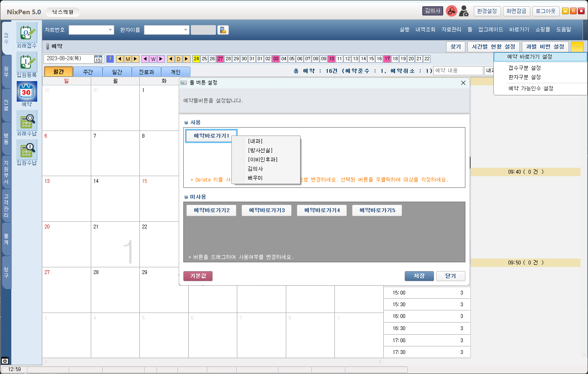The height and width of the screenshot is (374, 588).
Task: Choose [방사선실] from the context menu
Action: tap(260, 150)
